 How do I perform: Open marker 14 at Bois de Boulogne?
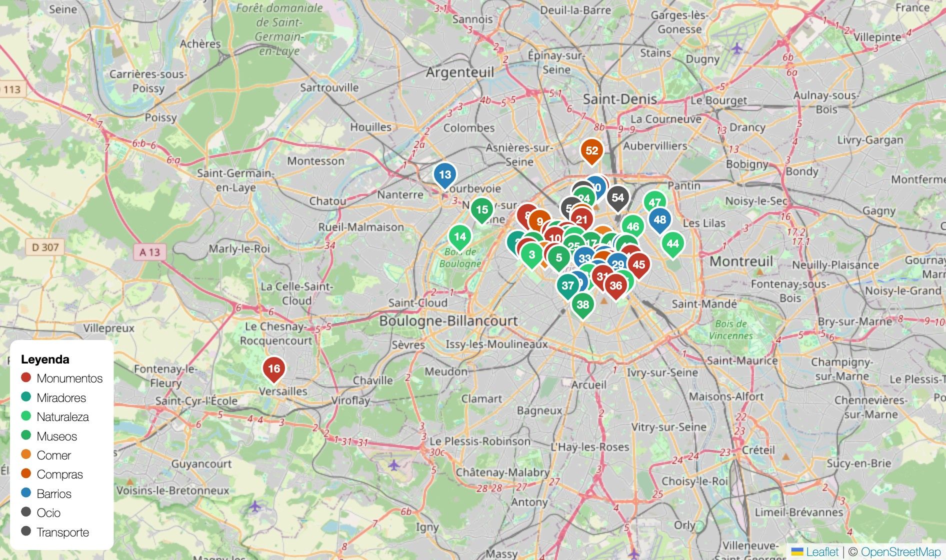(x=459, y=237)
